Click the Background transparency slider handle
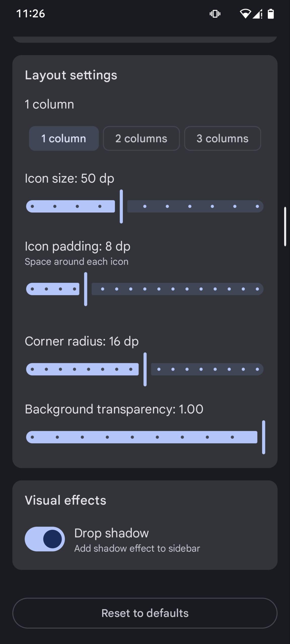Image resolution: width=290 pixels, height=644 pixels. 264,437
